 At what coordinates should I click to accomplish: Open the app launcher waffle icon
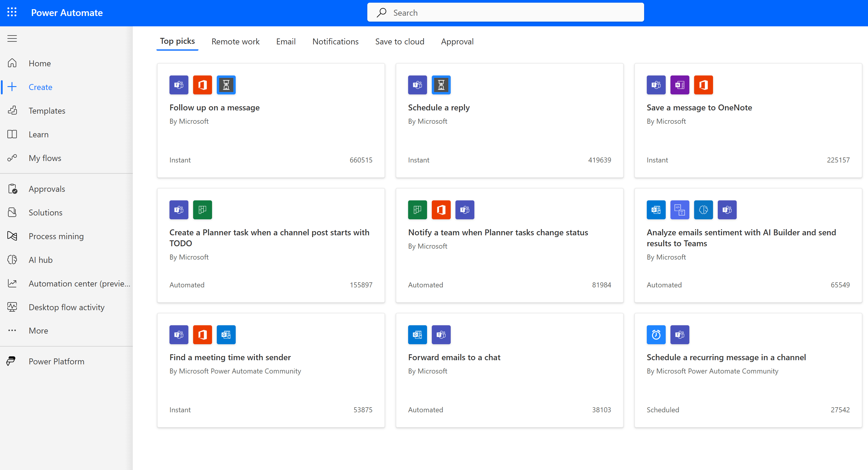point(12,12)
